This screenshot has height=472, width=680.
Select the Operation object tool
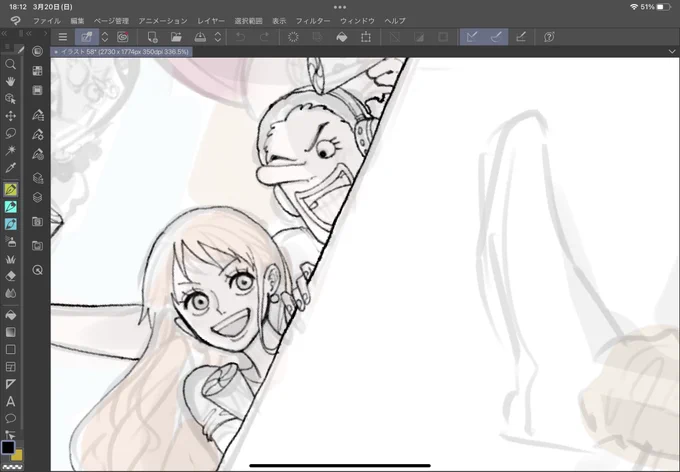10,99
